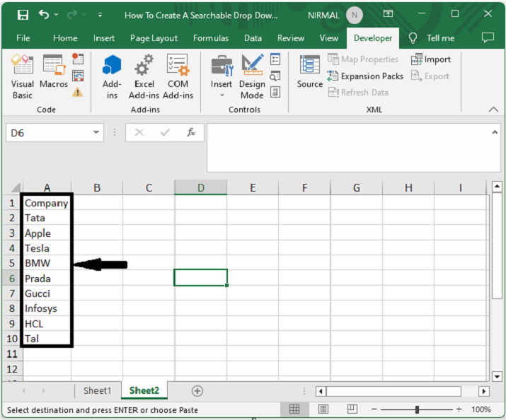
Task: Select cell containing Company
Action: pos(47,203)
